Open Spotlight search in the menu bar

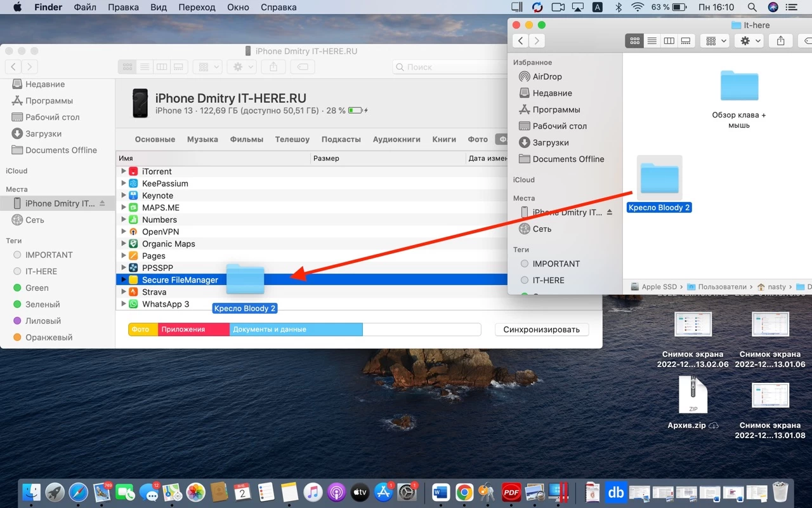752,8
